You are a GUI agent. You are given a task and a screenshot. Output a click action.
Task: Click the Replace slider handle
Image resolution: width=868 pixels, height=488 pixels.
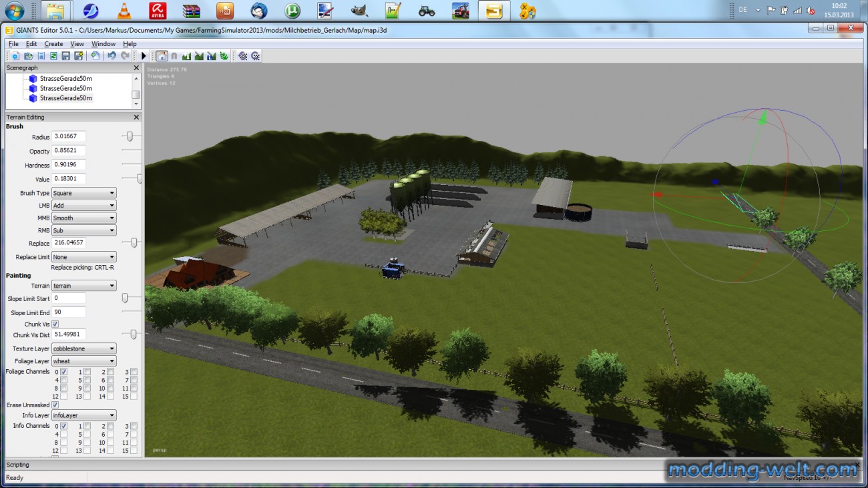pyautogui.click(x=134, y=243)
